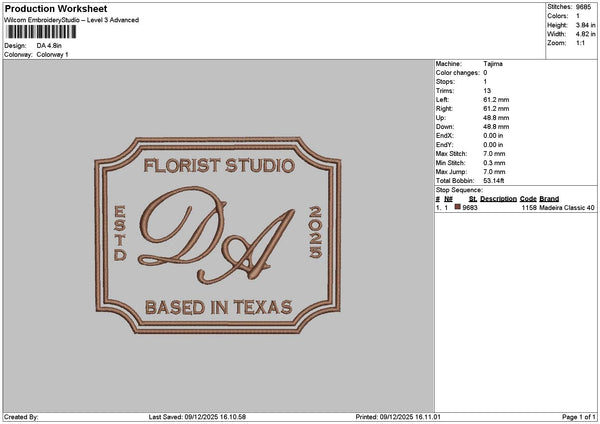The height and width of the screenshot is (424, 600).
Task: Click the 'Stop Sequence:' heading
Action: pos(459,190)
